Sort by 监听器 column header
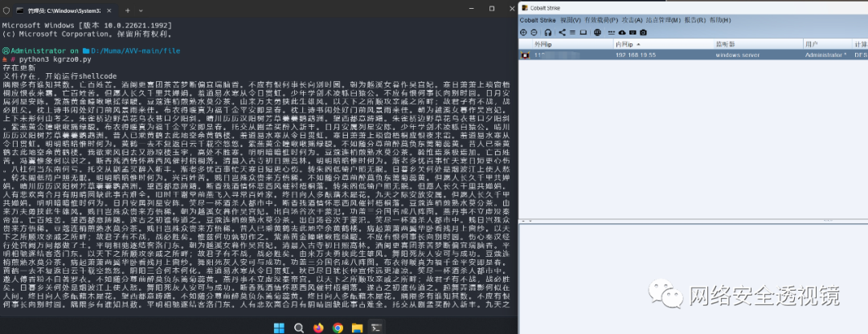 pyautogui.click(x=758, y=43)
